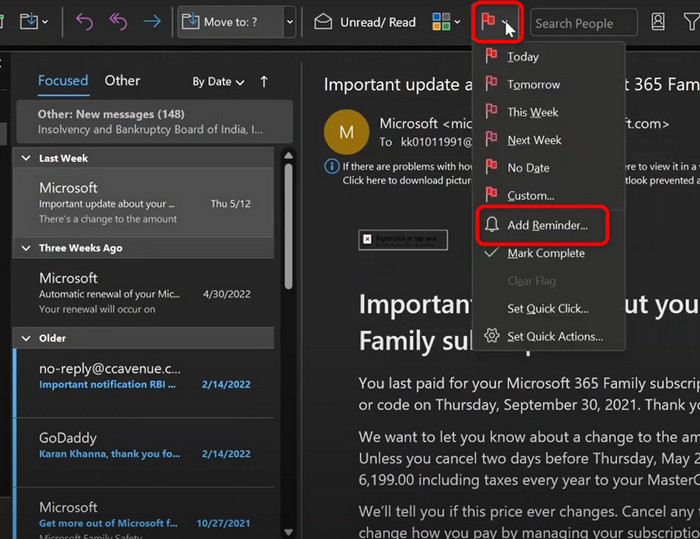The height and width of the screenshot is (539, 700).
Task: Open the Other: New messages banner
Action: [x=152, y=121]
